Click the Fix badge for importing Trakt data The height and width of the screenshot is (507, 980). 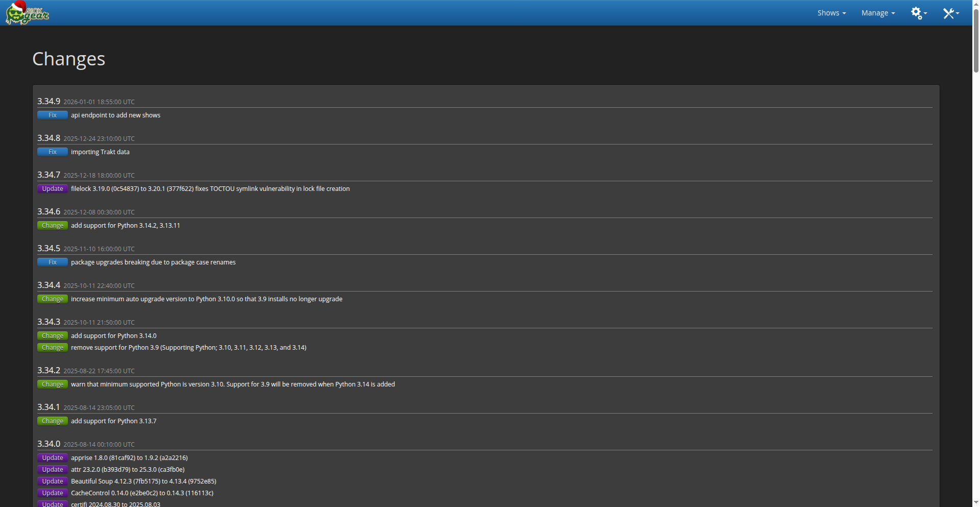53,152
